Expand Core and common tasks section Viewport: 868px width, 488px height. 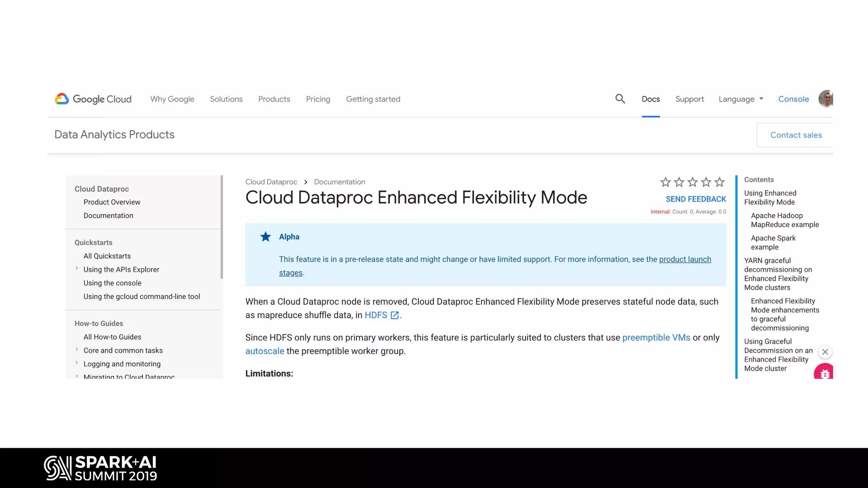pyautogui.click(x=77, y=349)
